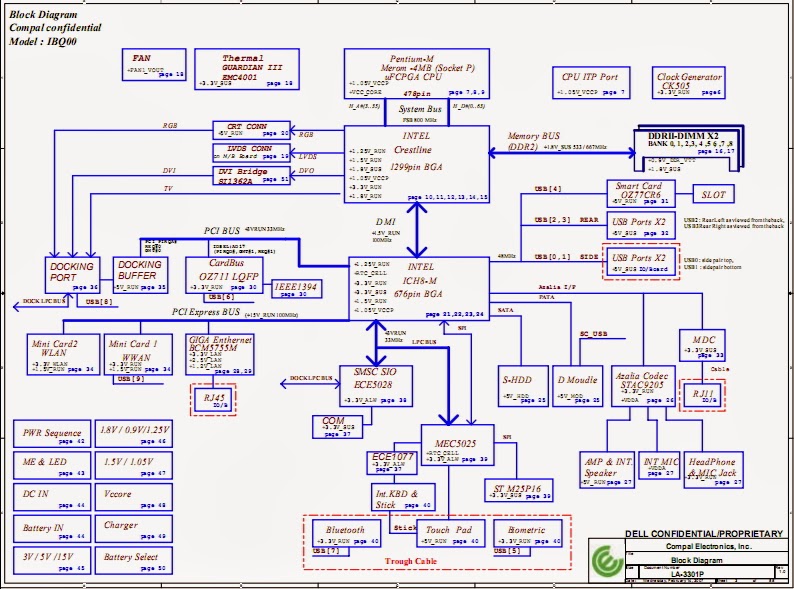This screenshot has height=589, width=794.
Task: Click the Clock Generator CK505 block
Action: coord(689,83)
